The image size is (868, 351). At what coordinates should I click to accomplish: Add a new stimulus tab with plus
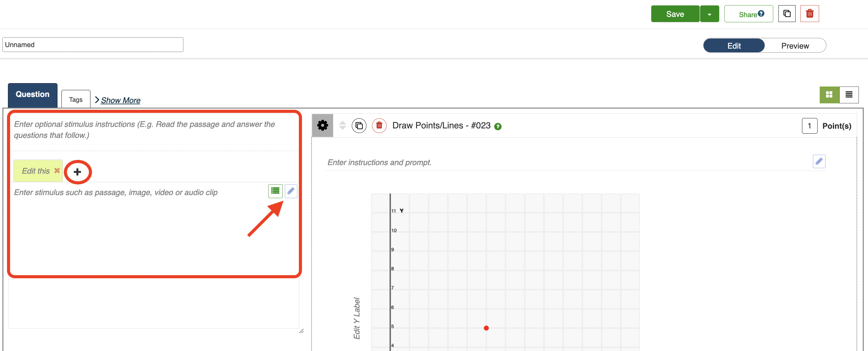[x=78, y=172]
